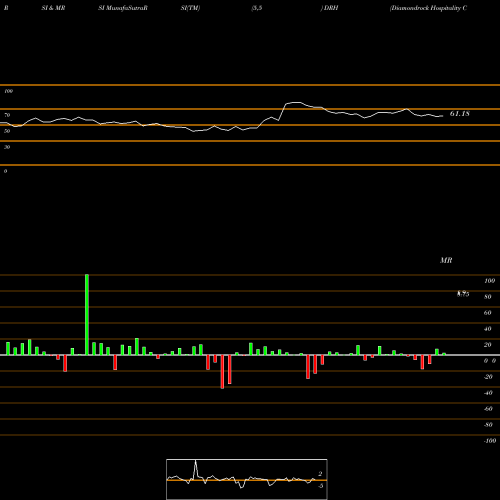Click the RSI axis label 100
The width and height of the screenshot is (500, 500).
[9, 91]
